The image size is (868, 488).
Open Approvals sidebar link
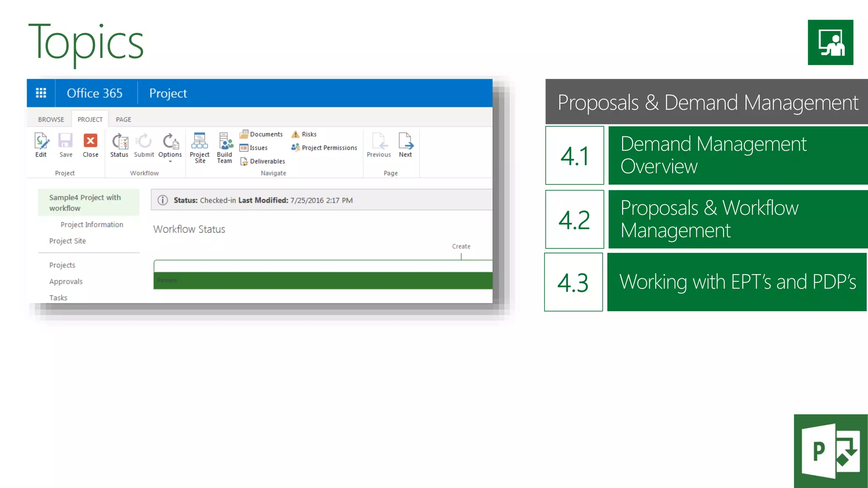pyautogui.click(x=66, y=281)
